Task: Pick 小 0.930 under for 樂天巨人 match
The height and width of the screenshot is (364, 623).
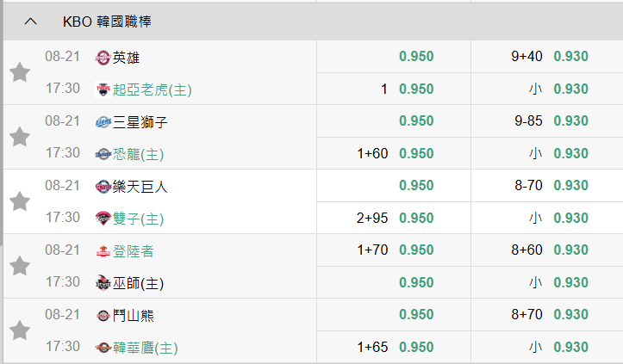Action: [x=570, y=218]
